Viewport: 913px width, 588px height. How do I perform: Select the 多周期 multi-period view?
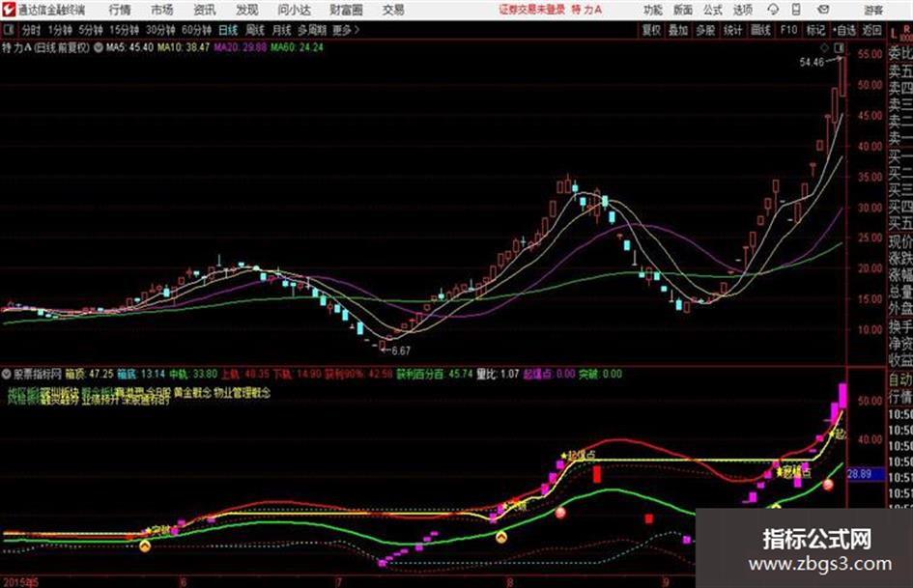pyautogui.click(x=312, y=30)
